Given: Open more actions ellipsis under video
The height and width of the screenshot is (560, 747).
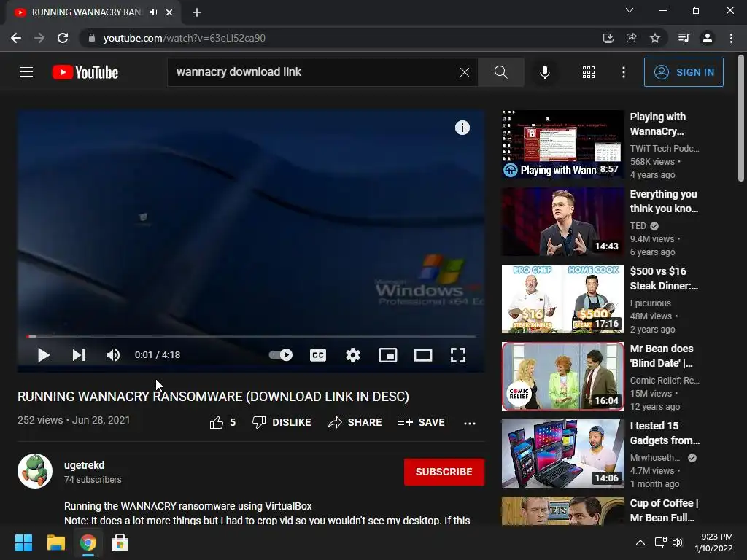Looking at the screenshot, I should pos(470,423).
